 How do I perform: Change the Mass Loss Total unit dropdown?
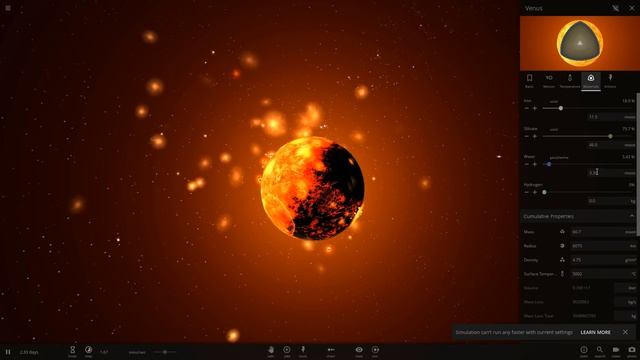(626, 316)
